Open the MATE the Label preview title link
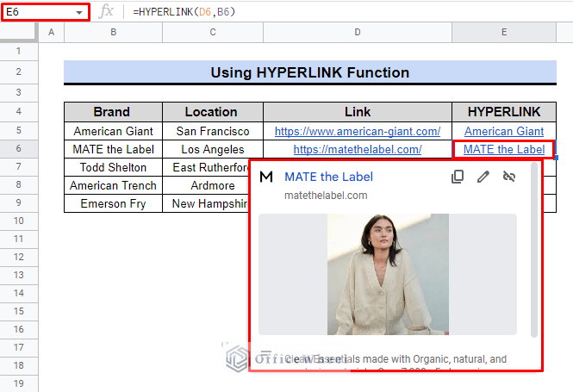 (x=328, y=177)
